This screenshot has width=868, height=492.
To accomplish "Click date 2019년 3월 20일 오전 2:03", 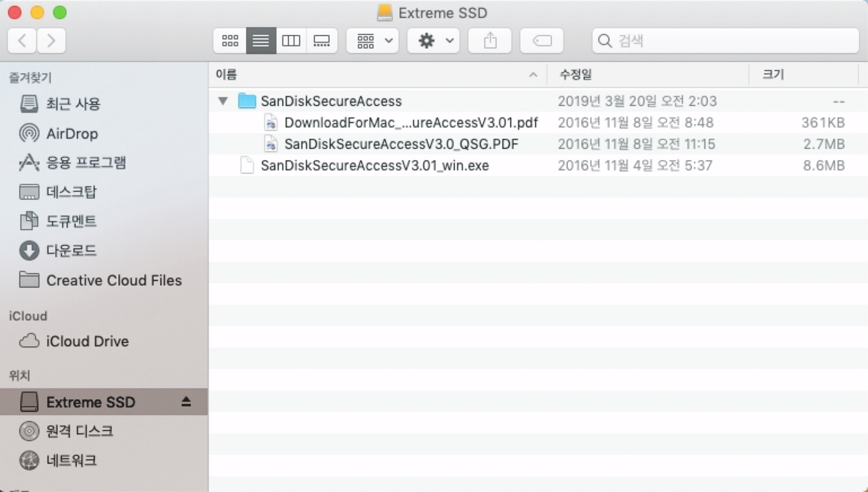I will point(637,101).
